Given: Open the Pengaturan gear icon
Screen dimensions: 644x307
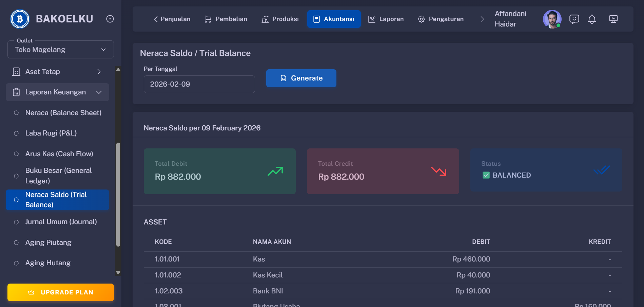Looking at the screenshot, I should point(421,19).
